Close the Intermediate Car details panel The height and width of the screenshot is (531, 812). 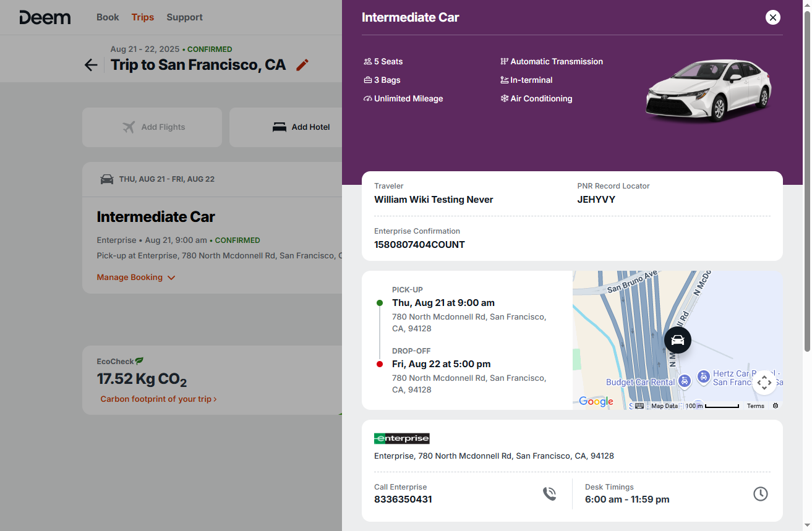pos(772,17)
